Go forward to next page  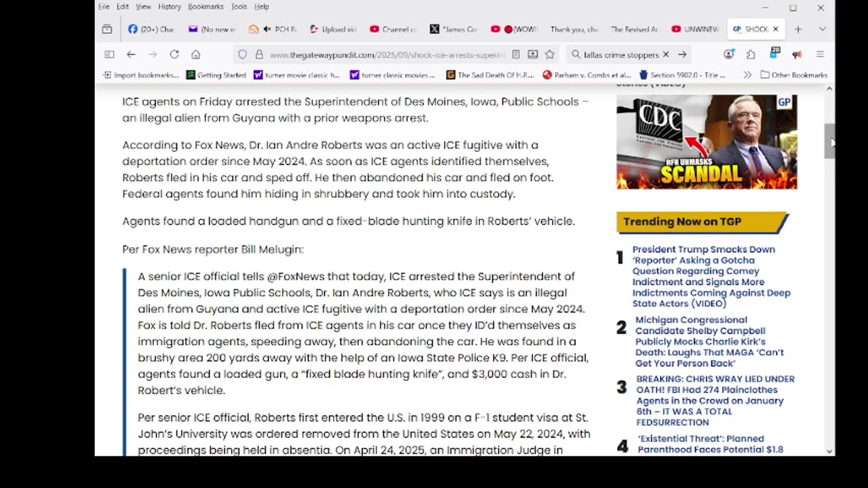(153, 54)
